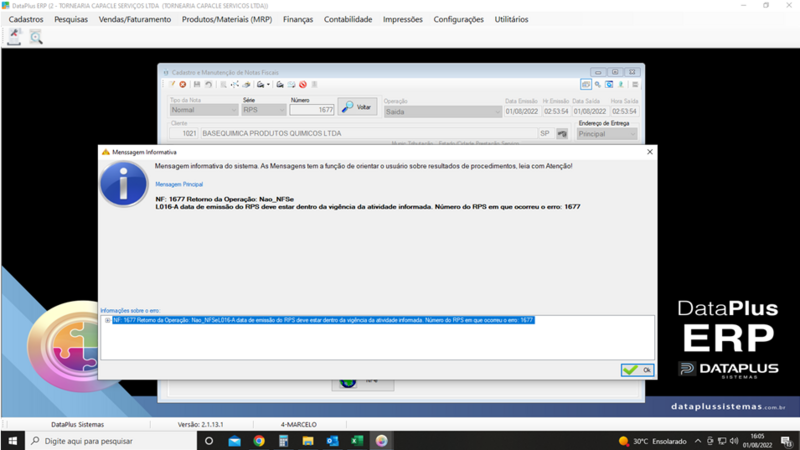
Task: Click the highlighted window-view icon at toolbar right
Action: pos(586,85)
